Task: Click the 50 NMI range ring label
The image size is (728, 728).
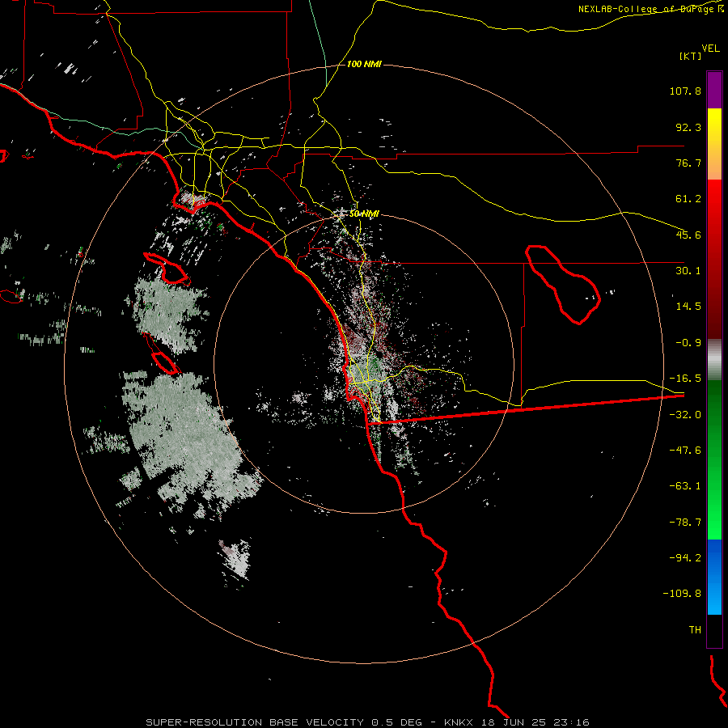Action: pyautogui.click(x=365, y=214)
